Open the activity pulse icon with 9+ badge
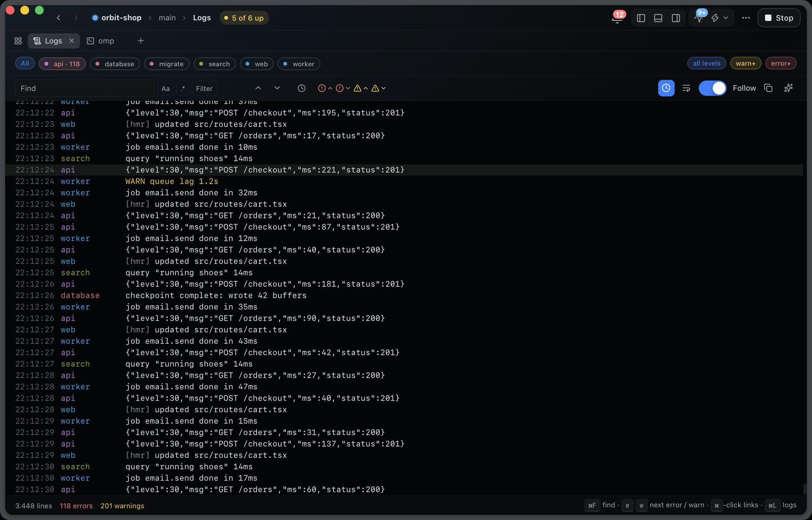 pyautogui.click(x=699, y=18)
